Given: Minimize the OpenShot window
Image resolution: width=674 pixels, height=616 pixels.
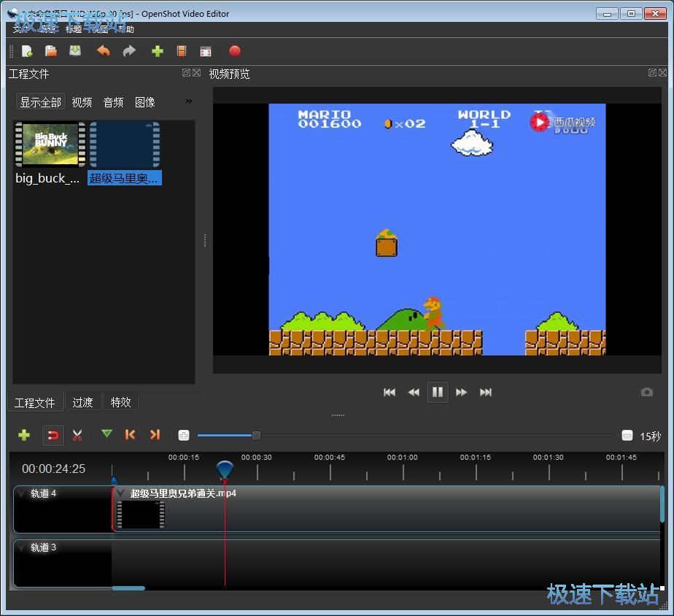Looking at the screenshot, I should 607,14.
